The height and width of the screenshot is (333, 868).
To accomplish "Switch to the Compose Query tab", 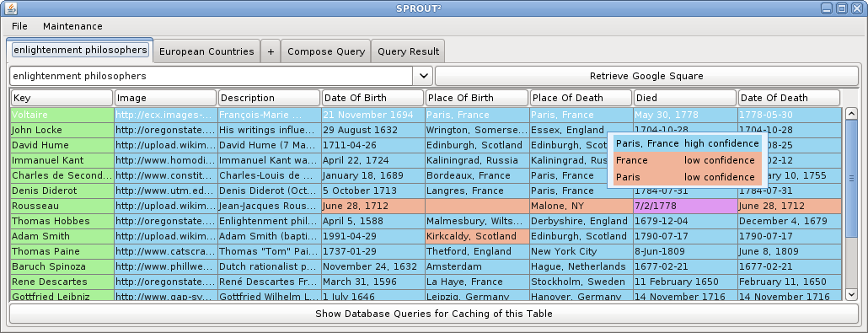I will pyautogui.click(x=326, y=51).
